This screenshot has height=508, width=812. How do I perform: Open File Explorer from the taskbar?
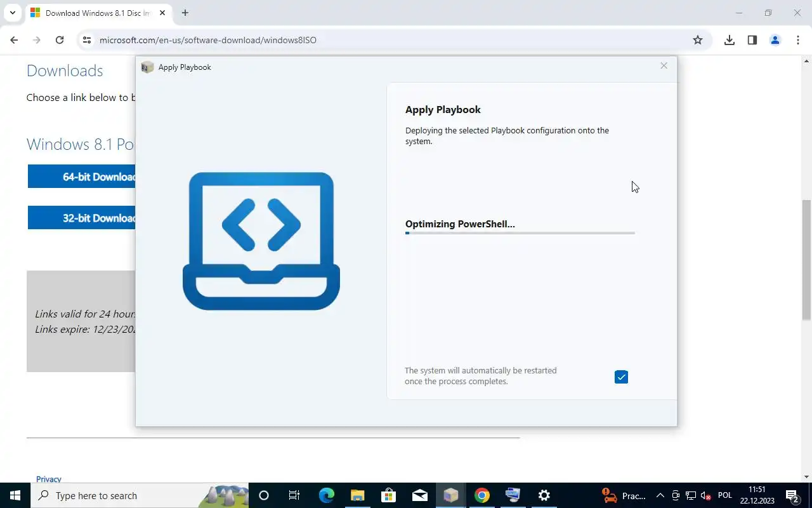pos(357,495)
